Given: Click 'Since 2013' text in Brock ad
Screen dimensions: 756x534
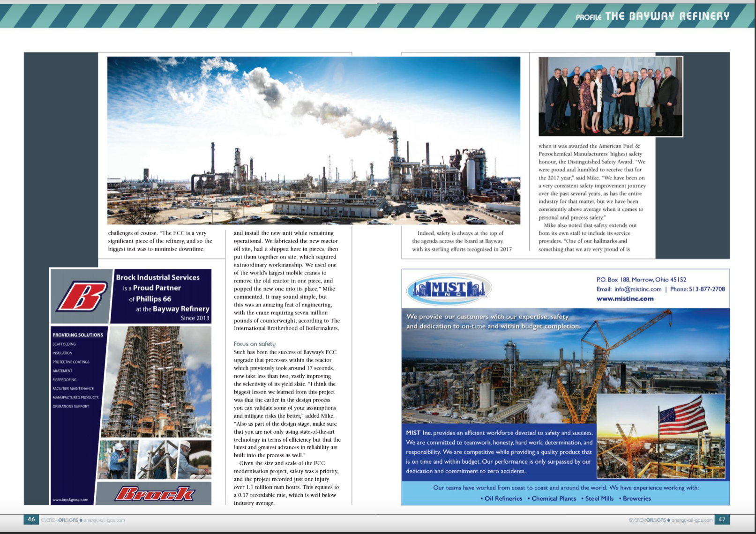Looking at the screenshot, I should tap(195, 318).
